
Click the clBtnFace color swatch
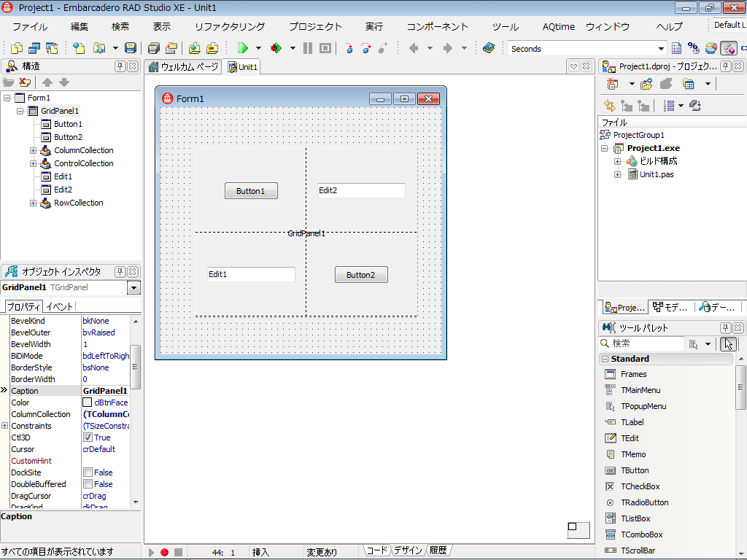click(88, 402)
